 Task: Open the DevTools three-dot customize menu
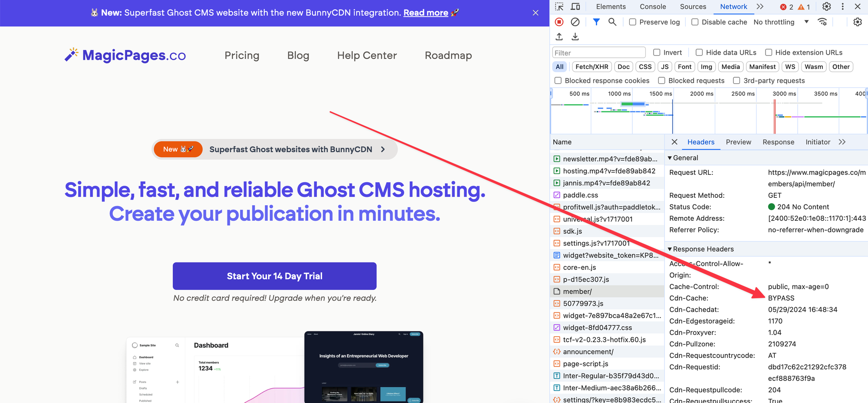(843, 7)
